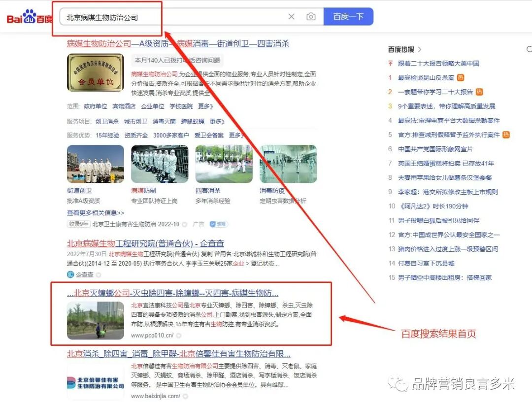
Task: Open hot search 最高法审理电商平台大数据杀熟案件
Action: [449, 121]
